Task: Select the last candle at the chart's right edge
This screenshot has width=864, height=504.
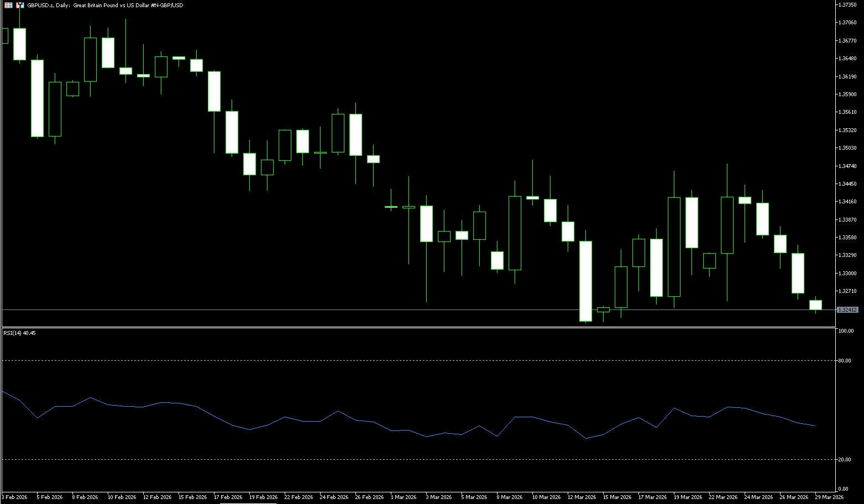Action: point(815,305)
